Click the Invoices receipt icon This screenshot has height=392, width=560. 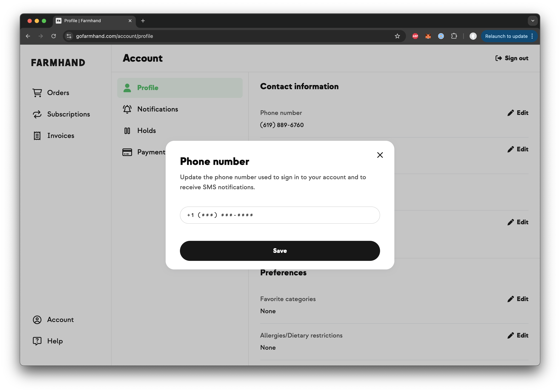click(37, 136)
